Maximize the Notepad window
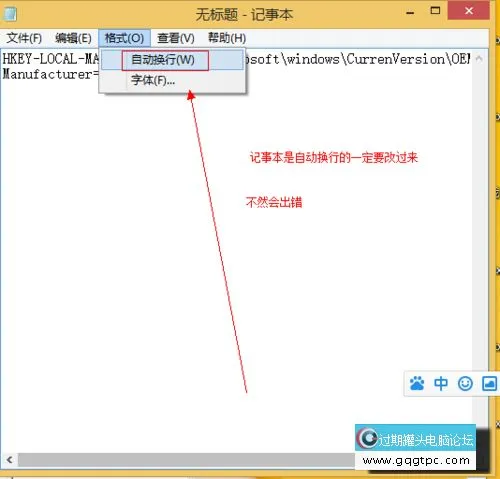The width and height of the screenshot is (500, 479). click(x=435, y=11)
